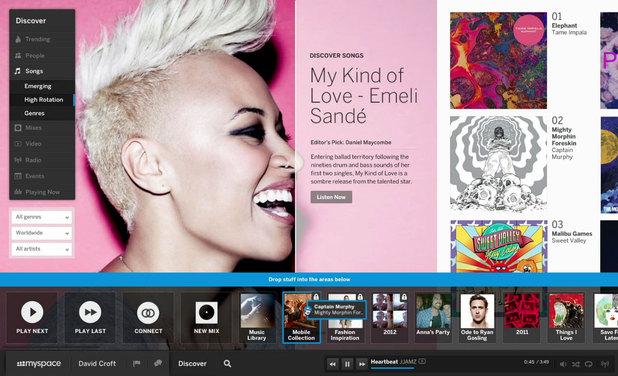
Task: Open the 2012 mix tile
Action: click(390, 317)
